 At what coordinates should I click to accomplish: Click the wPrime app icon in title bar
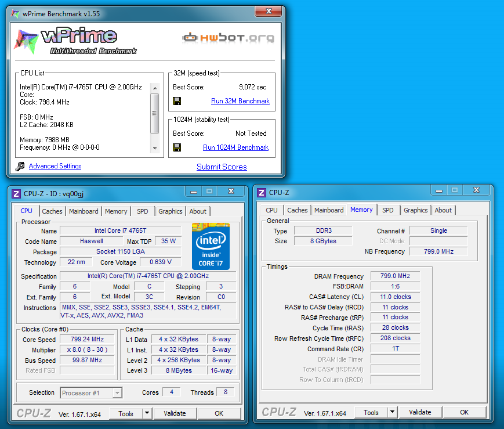(x=15, y=13)
